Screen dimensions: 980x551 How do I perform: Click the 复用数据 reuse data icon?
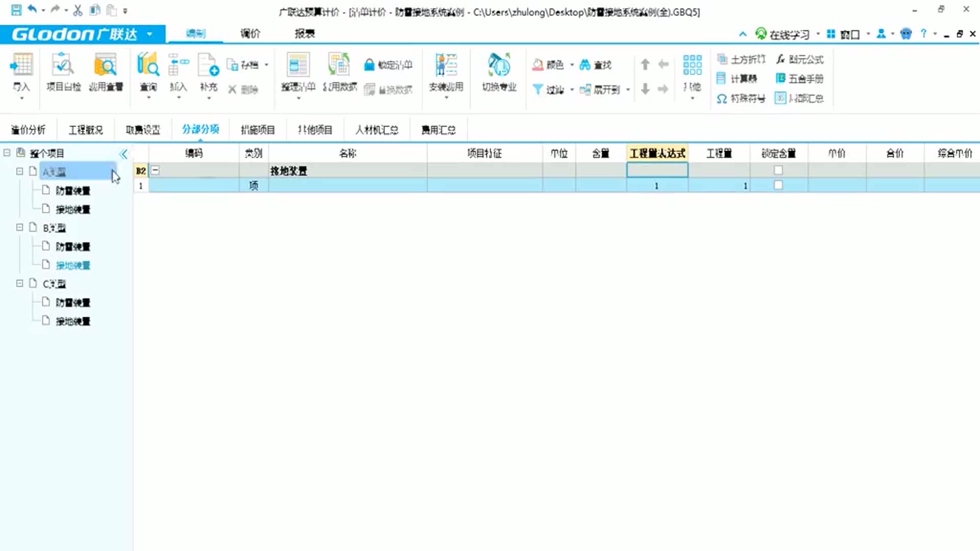pos(339,65)
